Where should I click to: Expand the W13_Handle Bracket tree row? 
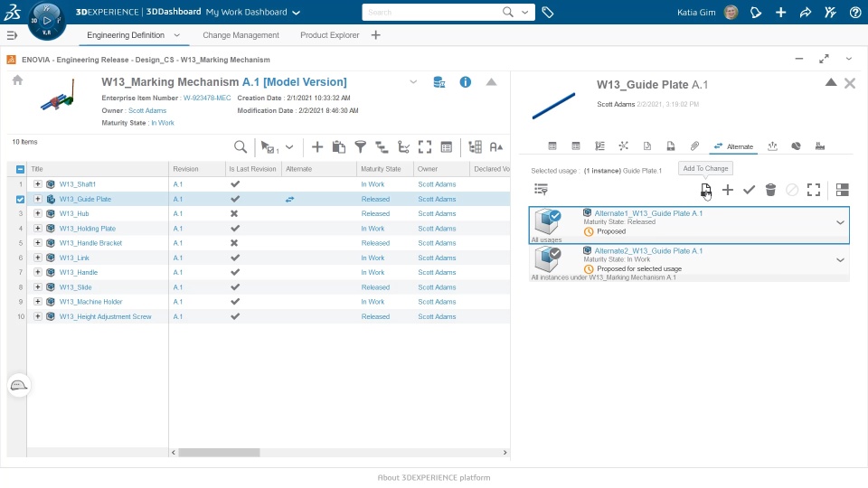pos(38,243)
